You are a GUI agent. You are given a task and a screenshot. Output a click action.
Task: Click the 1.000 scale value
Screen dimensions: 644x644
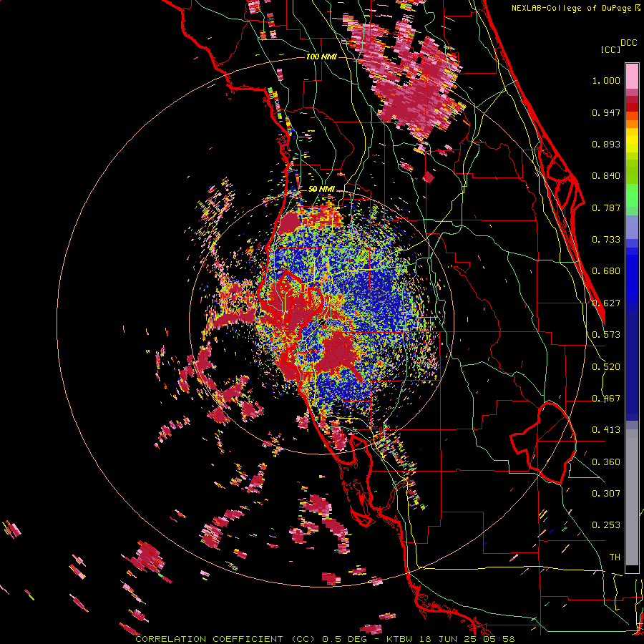[606, 80]
